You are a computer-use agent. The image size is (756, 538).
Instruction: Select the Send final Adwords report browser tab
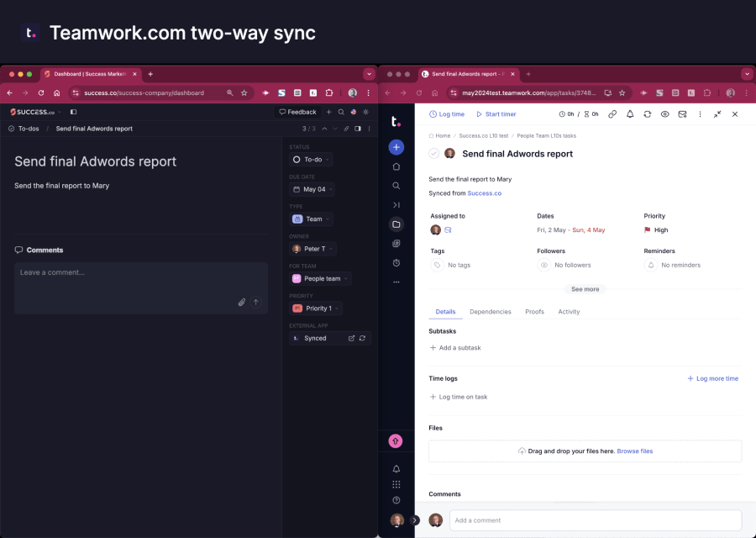(469, 74)
